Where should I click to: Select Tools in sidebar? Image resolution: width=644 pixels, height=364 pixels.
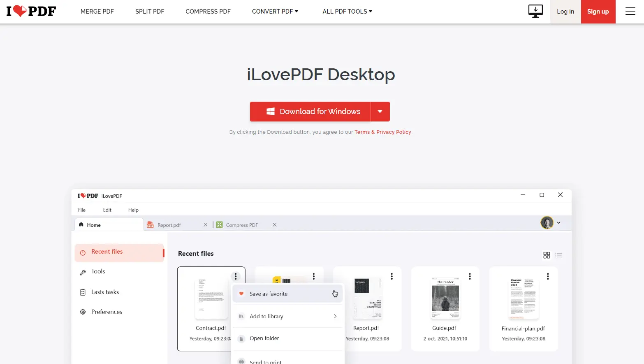98,271
